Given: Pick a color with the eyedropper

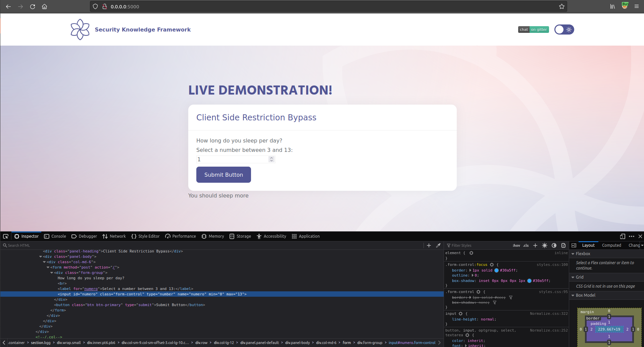Looking at the screenshot, I should 438,245.
